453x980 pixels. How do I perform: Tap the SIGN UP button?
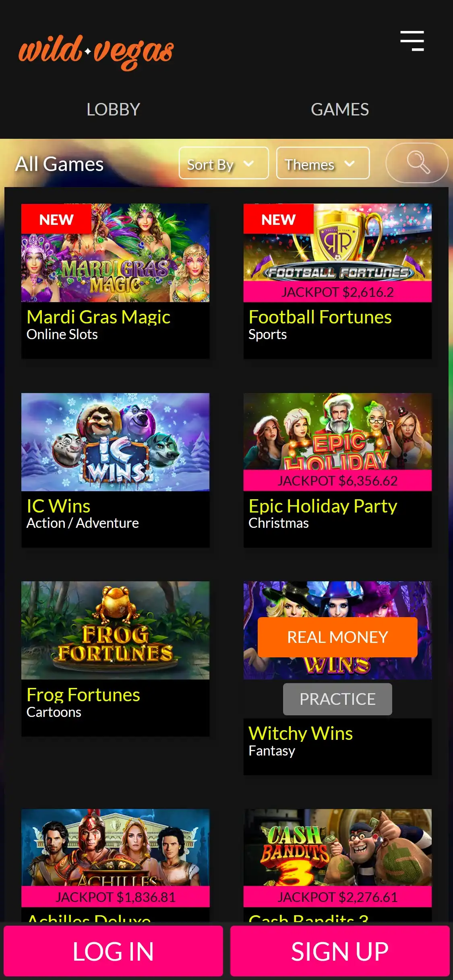click(x=340, y=951)
